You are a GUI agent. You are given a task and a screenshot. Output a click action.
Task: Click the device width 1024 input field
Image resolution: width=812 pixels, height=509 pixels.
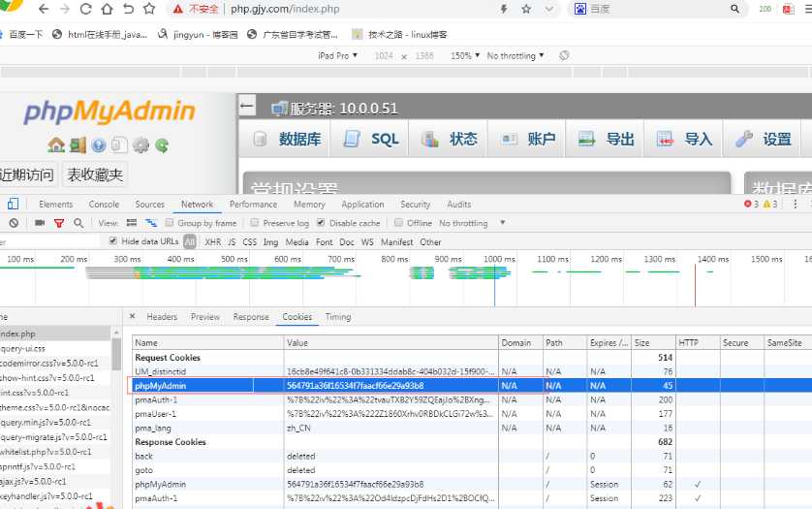(384, 55)
